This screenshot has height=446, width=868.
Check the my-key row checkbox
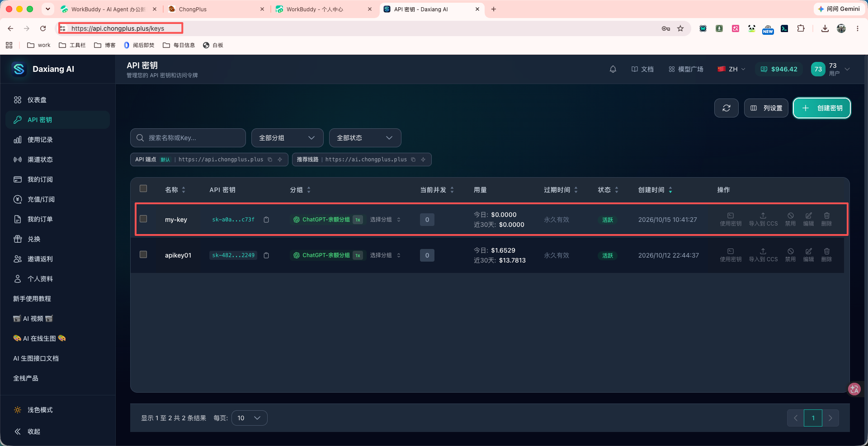pos(143,219)
